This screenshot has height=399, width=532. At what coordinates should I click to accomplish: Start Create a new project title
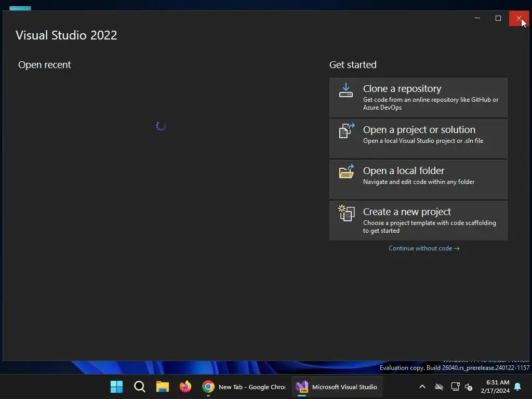(407, 212)
